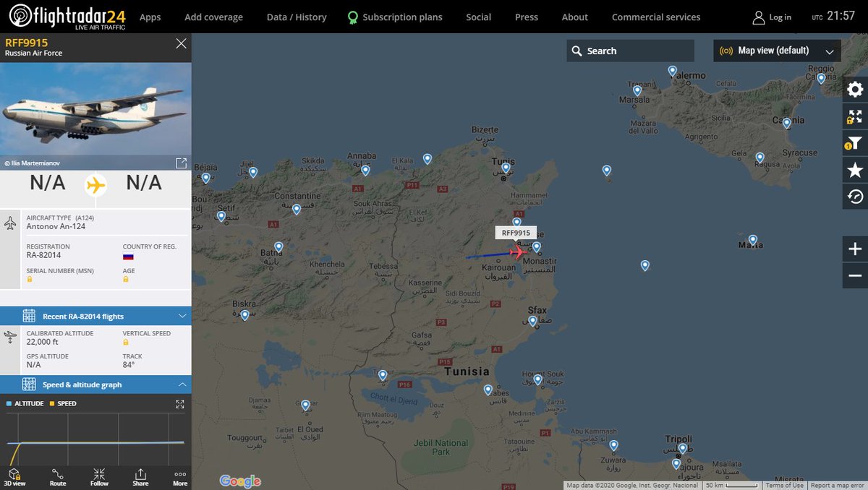Select the Malta airport pin
868x490 pixels.
point(753,239)
